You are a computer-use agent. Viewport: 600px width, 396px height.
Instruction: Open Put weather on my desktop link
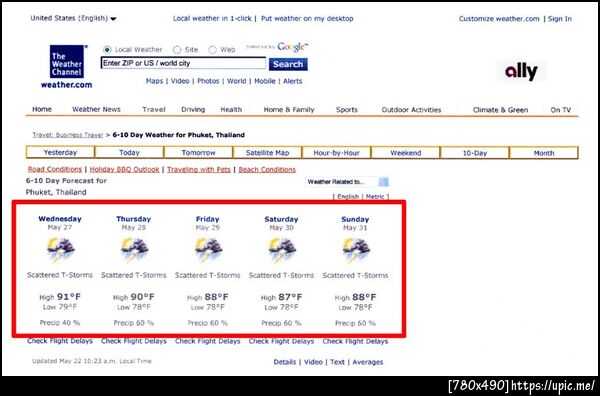point(307,18)
